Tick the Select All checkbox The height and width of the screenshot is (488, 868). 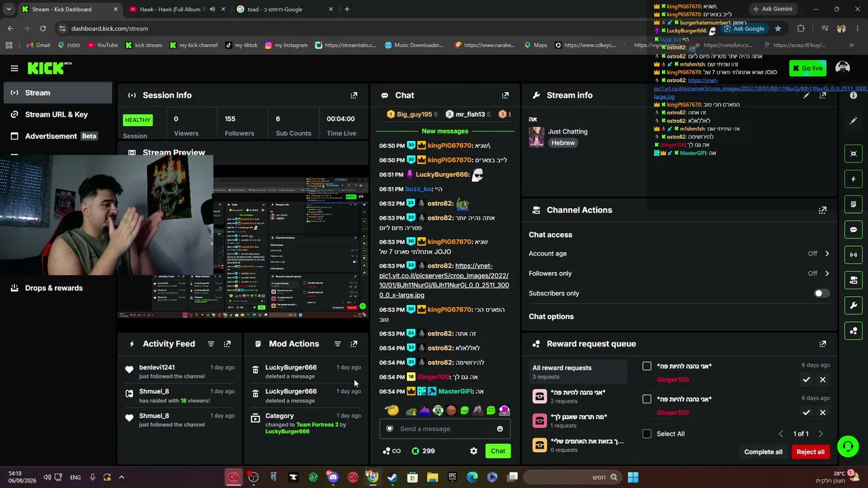click(x=647, y=434)
